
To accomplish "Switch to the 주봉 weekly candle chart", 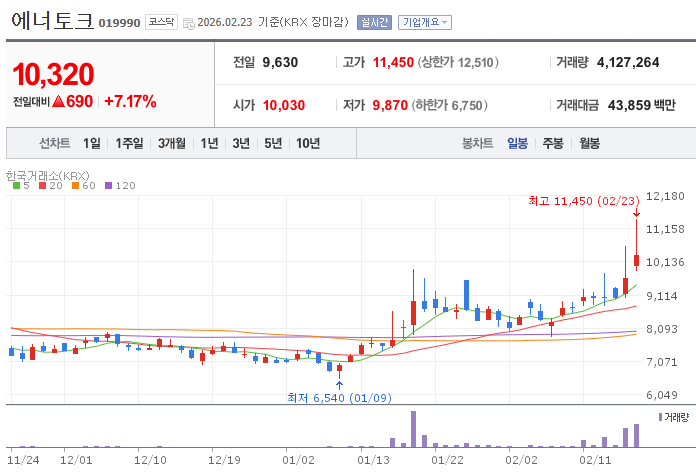I will click(x=553, y=143).
